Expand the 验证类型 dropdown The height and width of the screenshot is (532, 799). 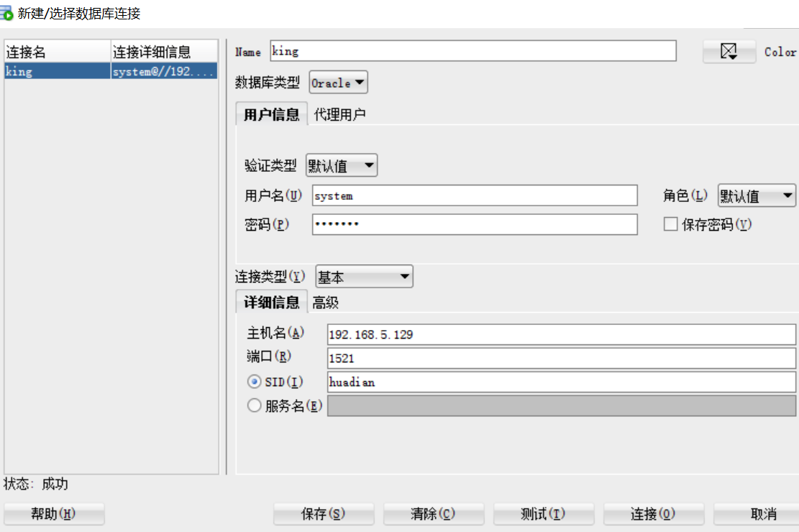click(342, 165)
